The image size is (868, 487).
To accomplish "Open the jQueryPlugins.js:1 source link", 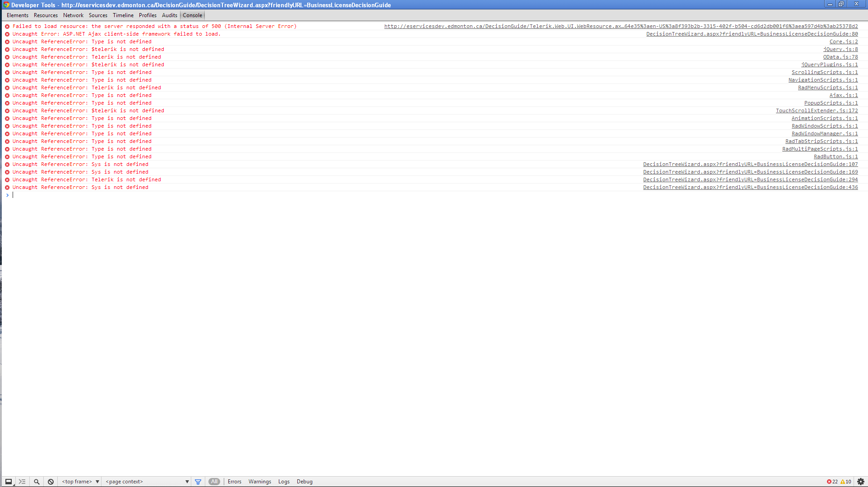I will tap(829, 64).
